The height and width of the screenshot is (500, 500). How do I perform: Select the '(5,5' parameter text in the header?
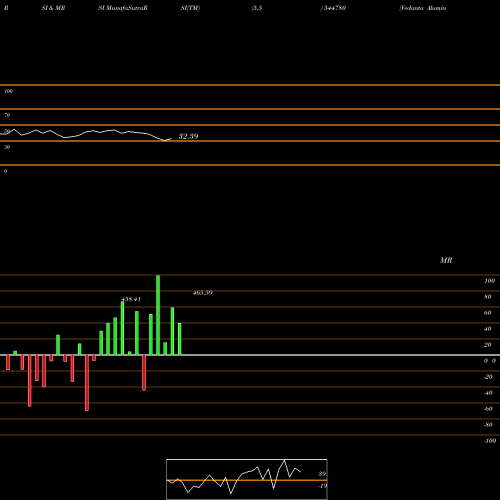coord(257,8)
